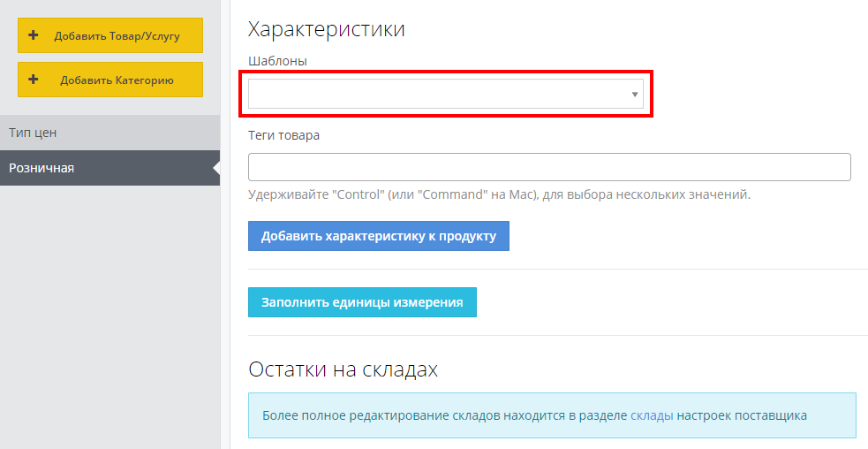This screenshot has width=868, height=449.
Task: Click the plus icon on Добавить Товар/Услугу
Action: tap(34, 35)
